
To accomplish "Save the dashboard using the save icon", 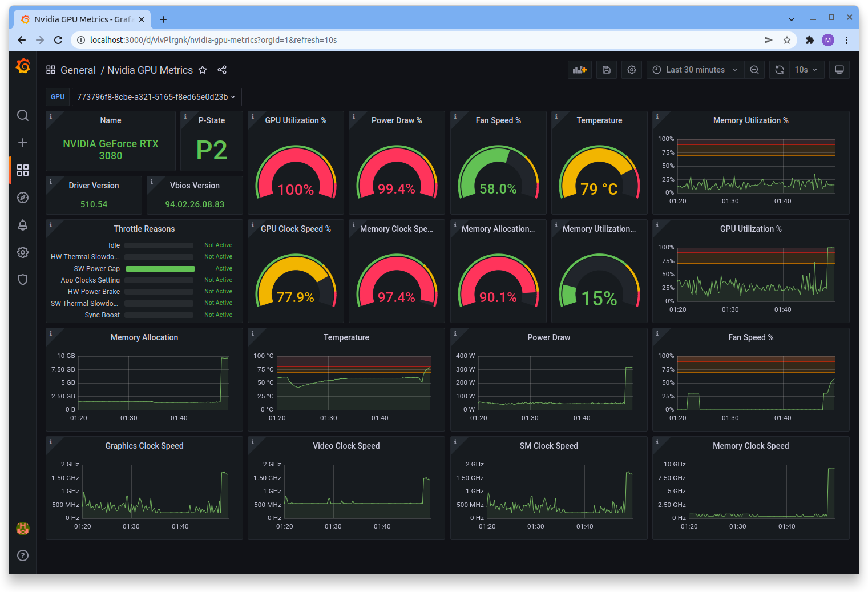I will (x=606, y=69).
